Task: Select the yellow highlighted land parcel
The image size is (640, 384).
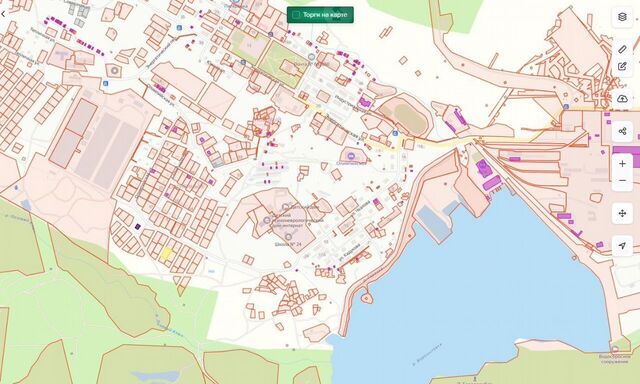Action: (x=166, y=253)
